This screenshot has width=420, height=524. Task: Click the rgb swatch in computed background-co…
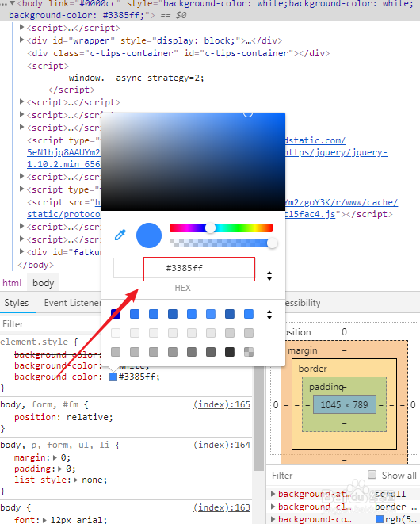[x=380, y=519]
